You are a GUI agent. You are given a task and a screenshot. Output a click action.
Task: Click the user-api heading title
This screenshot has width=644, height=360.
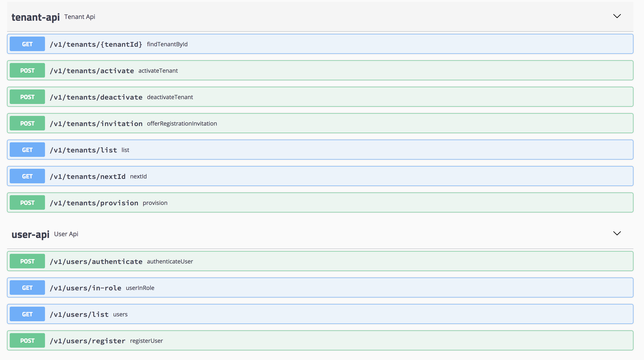pos(30,234)
